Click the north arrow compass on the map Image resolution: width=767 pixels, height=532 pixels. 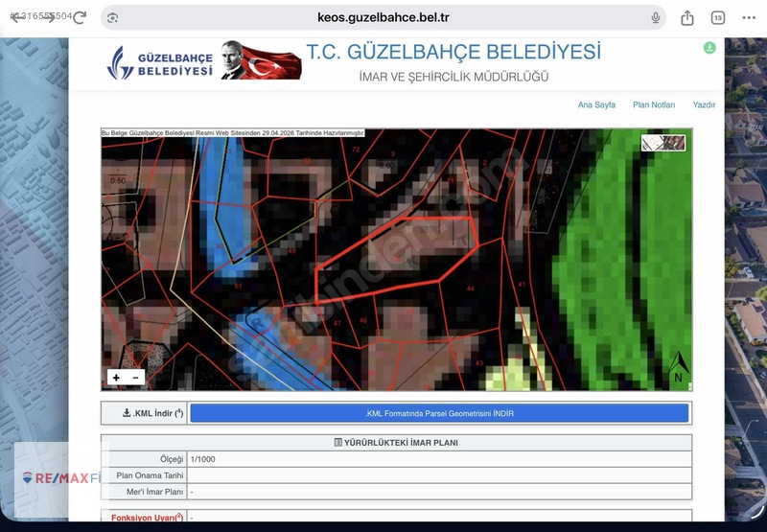(679, 367)
